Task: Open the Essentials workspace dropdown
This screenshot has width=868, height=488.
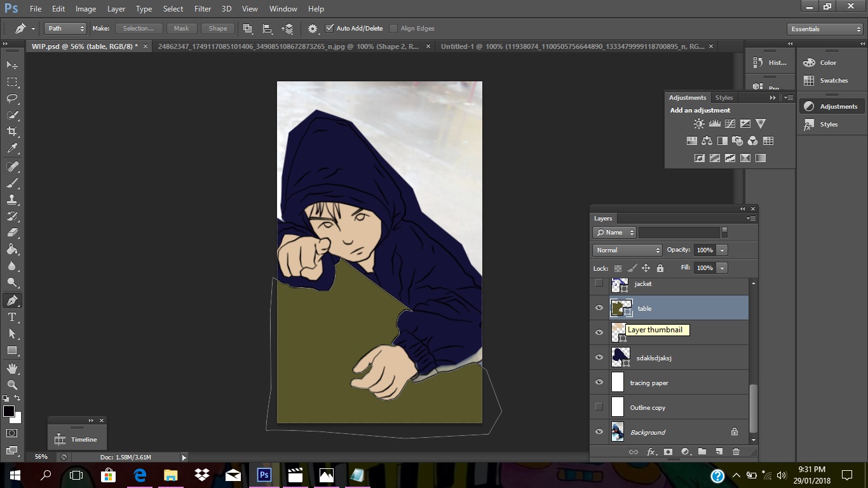Action: 824,29
